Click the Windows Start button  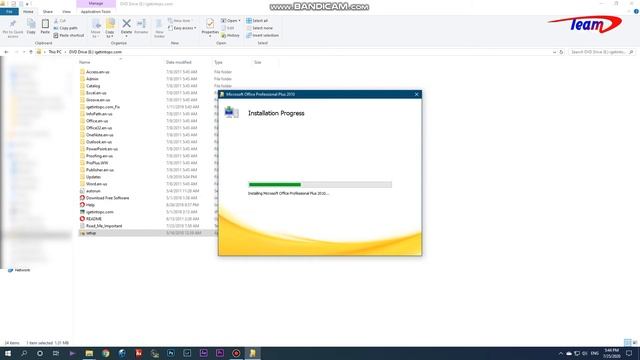(8, 353)
